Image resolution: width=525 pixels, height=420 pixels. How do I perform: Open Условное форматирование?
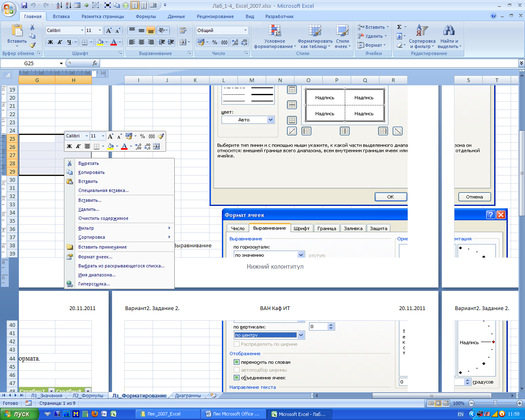click(x=274, y=37)
